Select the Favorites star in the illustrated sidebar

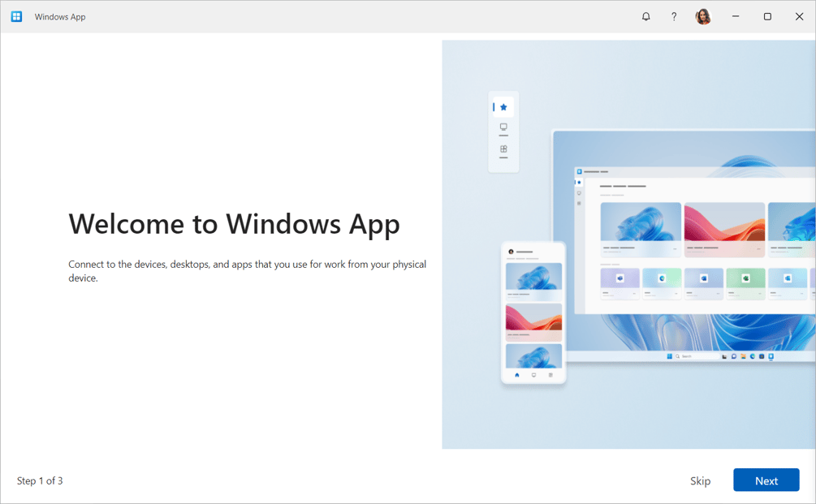click(503, 106)
